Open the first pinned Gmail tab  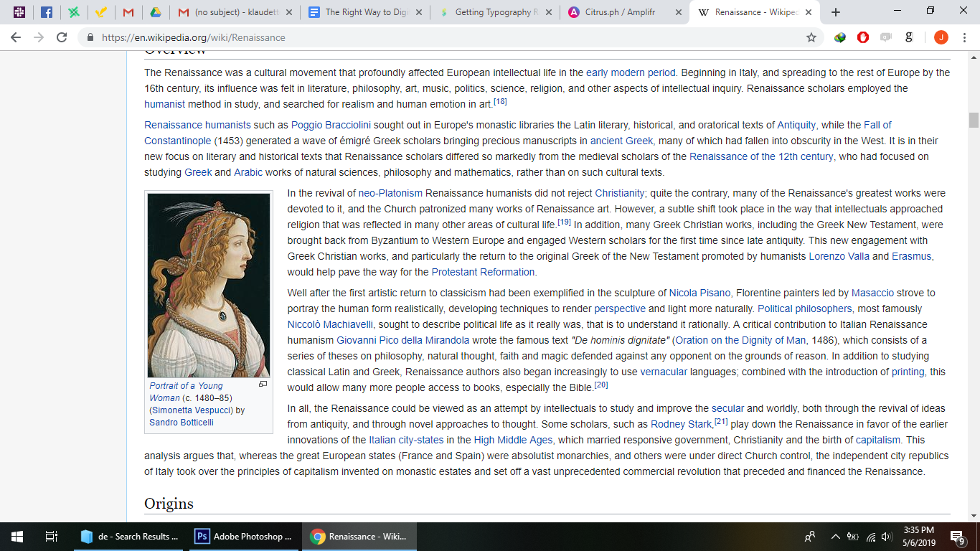(x=128, y=12)
